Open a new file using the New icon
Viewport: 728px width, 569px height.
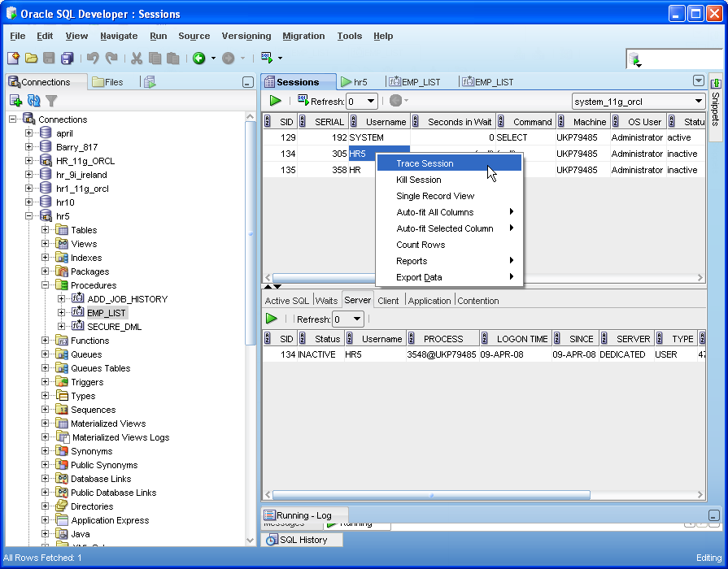pyautogui.click(x=12, y=58)
